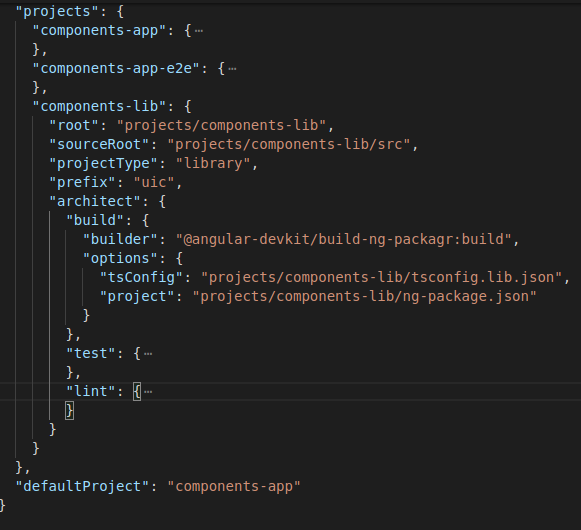This screenshot has height=530, width=581.
Task: Click the "components-app" defaultProject value
Action: [x=234, y=486]
